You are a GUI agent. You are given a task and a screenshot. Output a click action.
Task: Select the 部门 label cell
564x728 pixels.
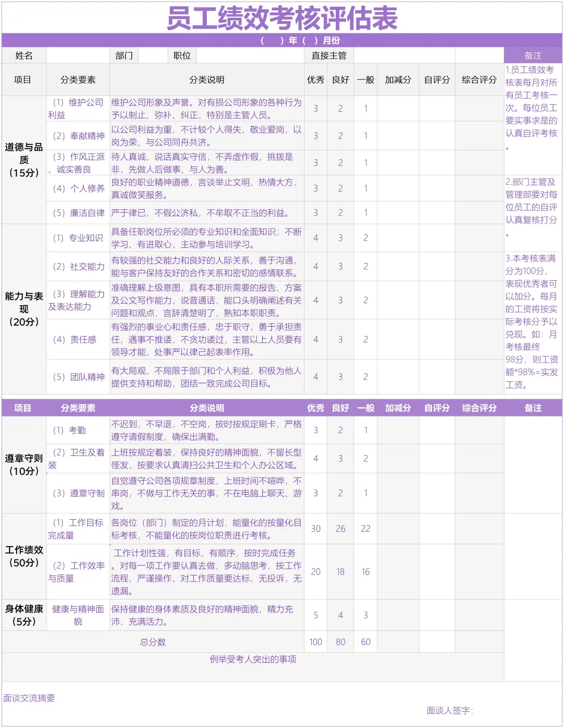[124, 55]
